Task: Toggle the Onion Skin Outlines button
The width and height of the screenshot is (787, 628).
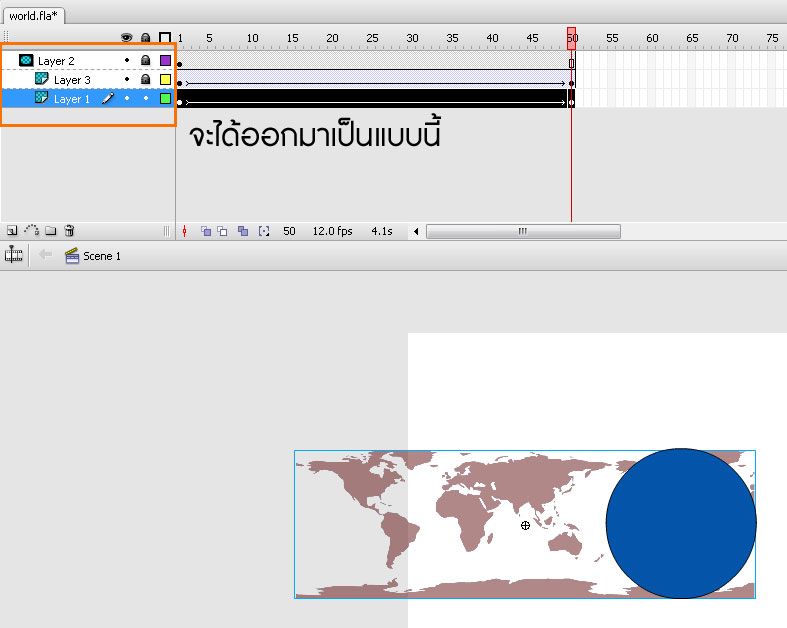Action: (x=222, y=231)
